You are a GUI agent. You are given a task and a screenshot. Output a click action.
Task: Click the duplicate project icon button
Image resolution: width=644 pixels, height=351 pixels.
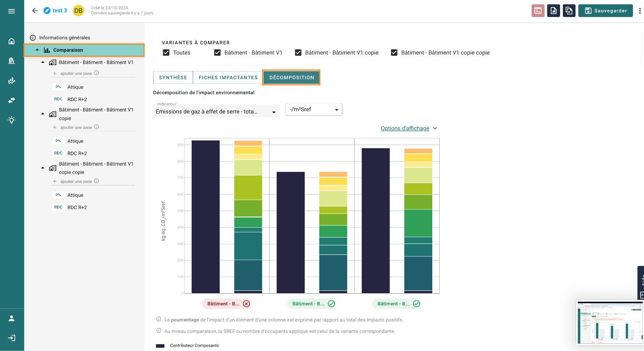569,11
